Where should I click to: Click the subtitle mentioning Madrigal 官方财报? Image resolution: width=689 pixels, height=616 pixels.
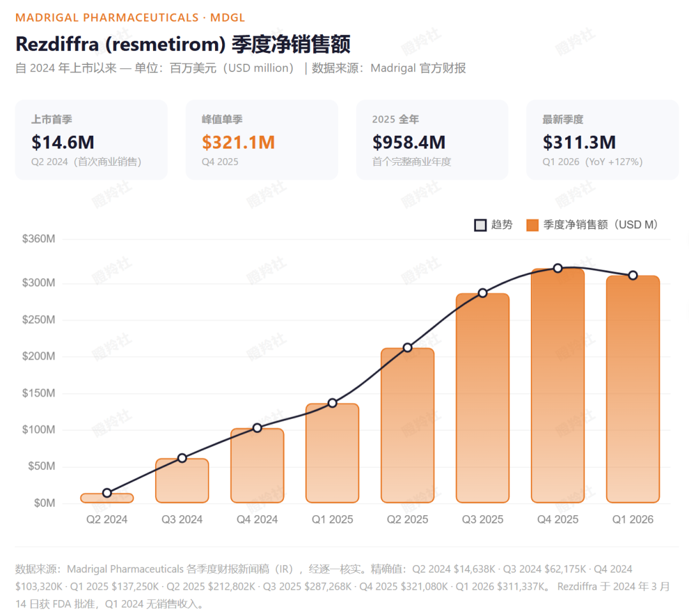point(241,68)
